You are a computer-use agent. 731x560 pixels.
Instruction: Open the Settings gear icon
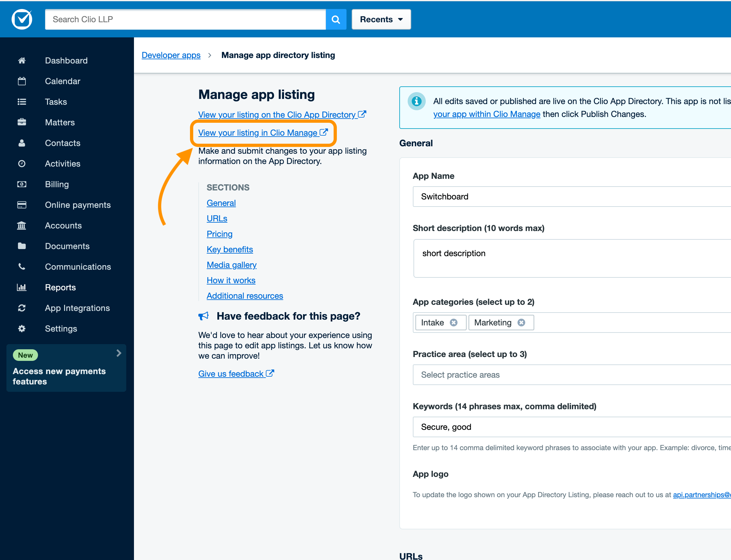[x=21, y=328]
